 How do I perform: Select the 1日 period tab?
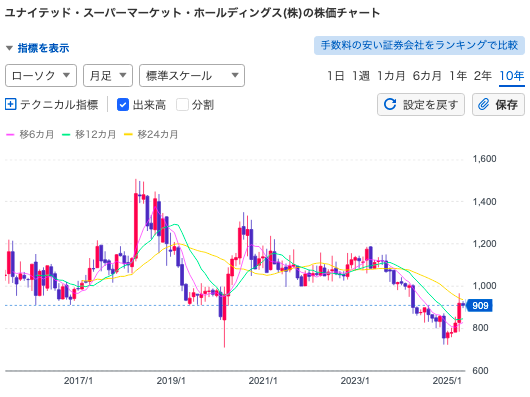(x=335, y=76)
